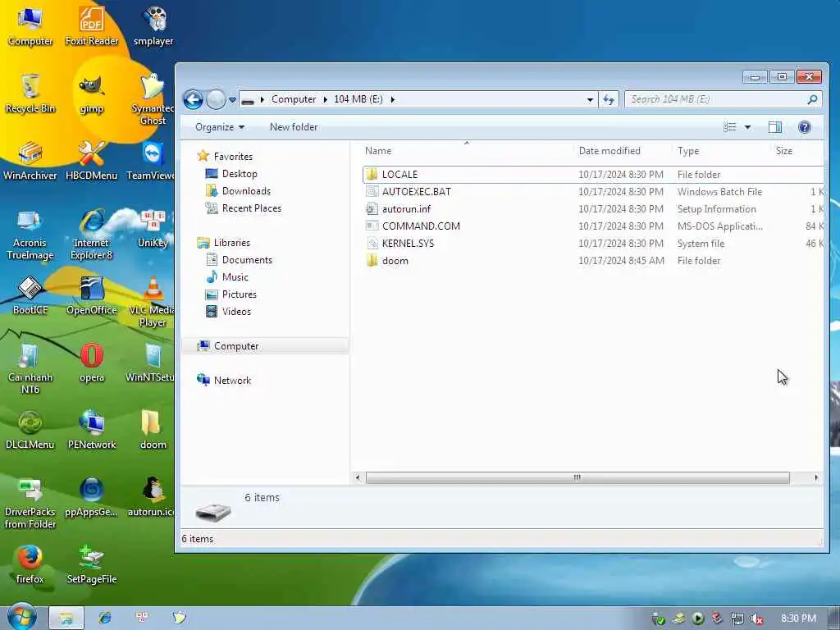840x630 pixels.
Task: Open the Pictures library
Action: [x=239, y=294]
